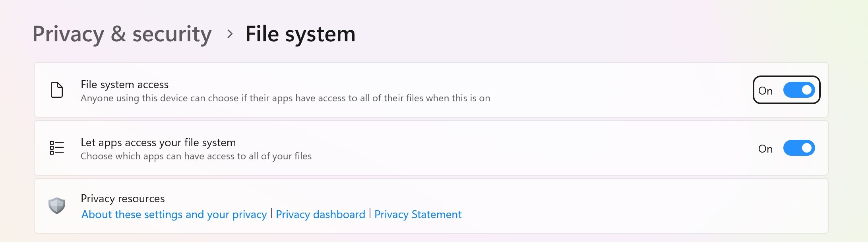Click the On label beside File system access
The width and height of the screenshot is (868, 242).
[x=765, y=91]
